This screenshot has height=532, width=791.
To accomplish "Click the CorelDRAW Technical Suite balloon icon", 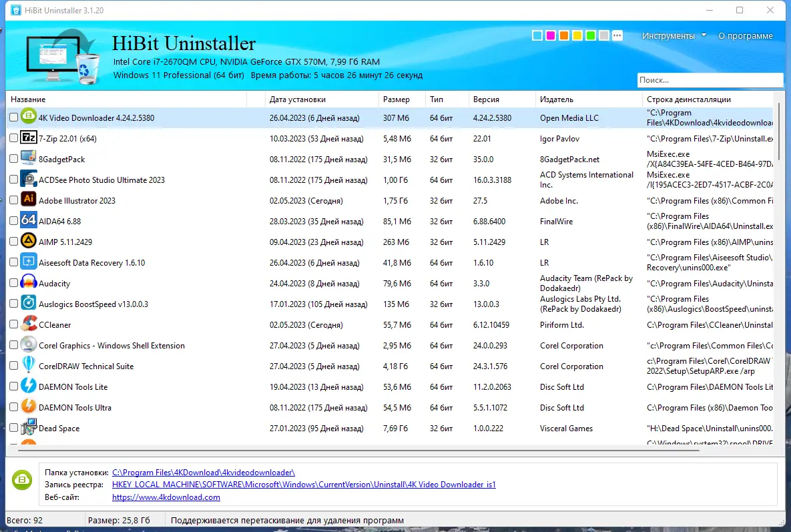I will [x=29, y=365].
